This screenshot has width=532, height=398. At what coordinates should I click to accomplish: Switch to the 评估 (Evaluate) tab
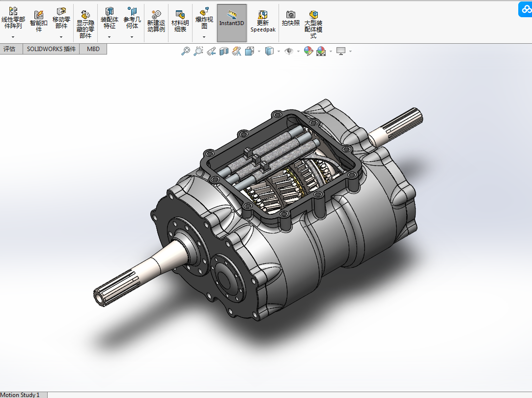(10, 49)
